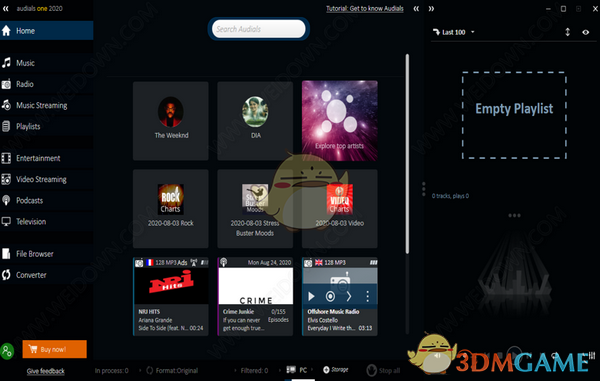Screen dimensions: 600x381
Task: Collapse player panel with left double chevron
Action: coord(416,8)
